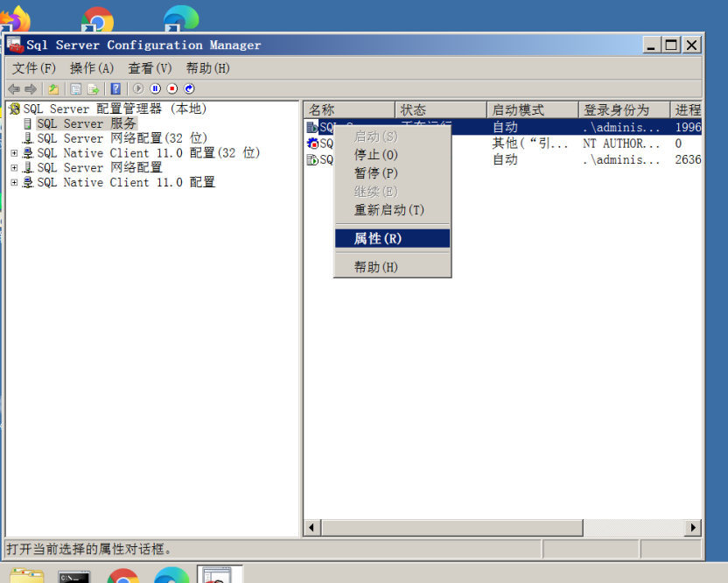Sort services by the 启动模式 column header
The height and width of the screenshot is (583, 728).
tap(518, 110)
